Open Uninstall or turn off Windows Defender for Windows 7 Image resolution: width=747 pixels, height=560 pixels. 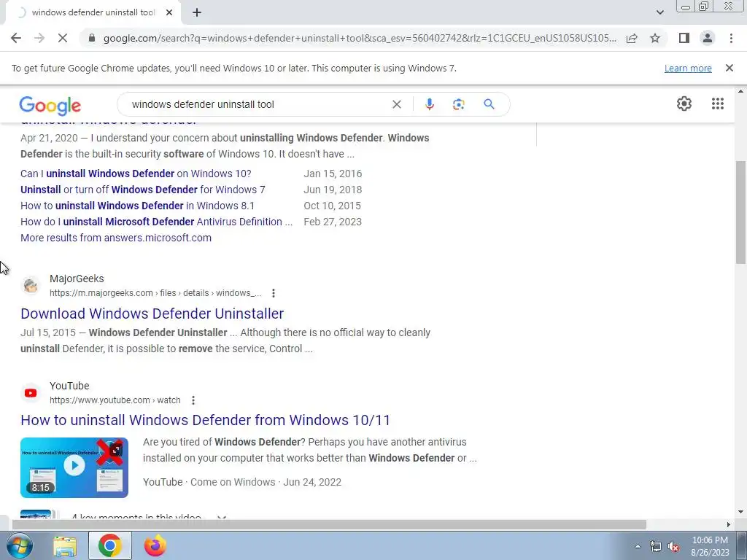[x=142, y=190]
